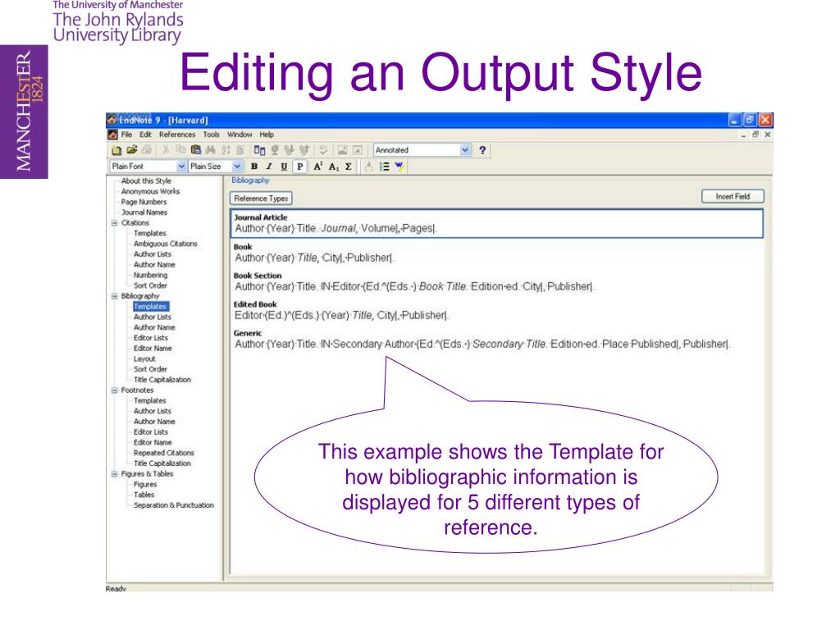Apply Superscript formatting

coord(317,165)
